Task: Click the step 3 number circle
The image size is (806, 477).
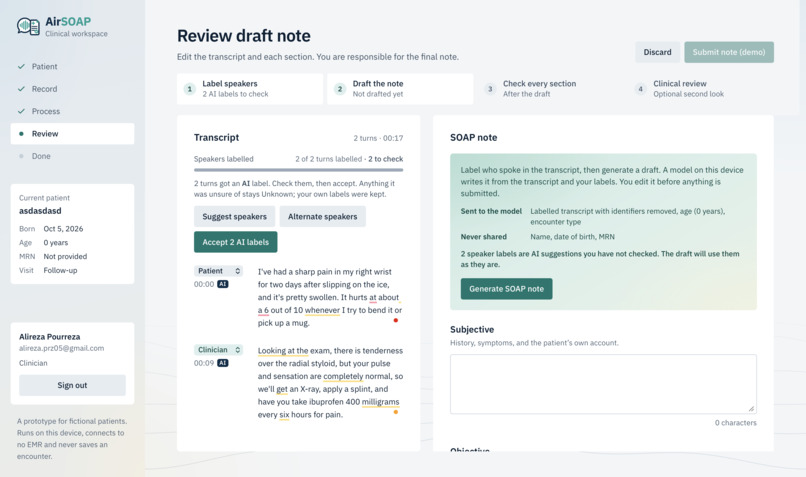Action: pos(490,89)
